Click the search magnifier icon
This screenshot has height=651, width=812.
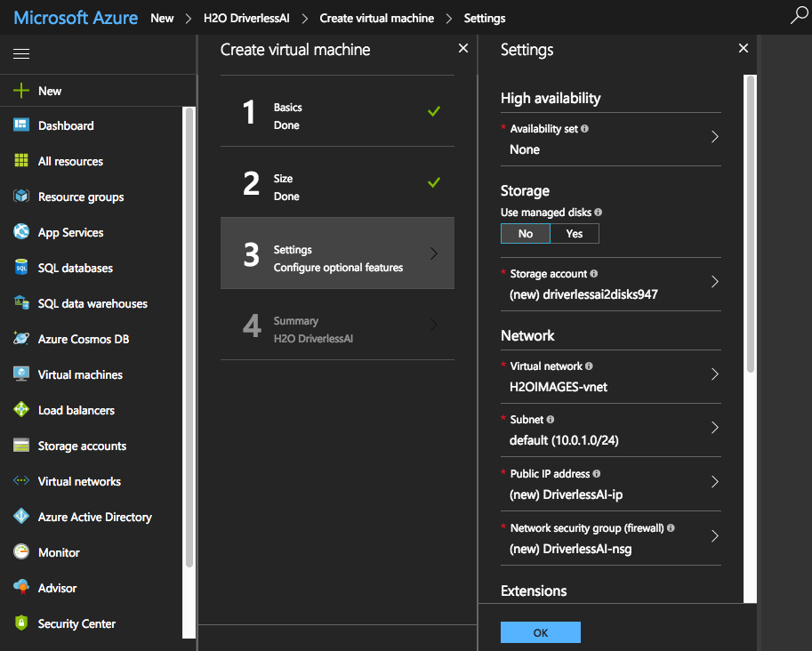798,16
